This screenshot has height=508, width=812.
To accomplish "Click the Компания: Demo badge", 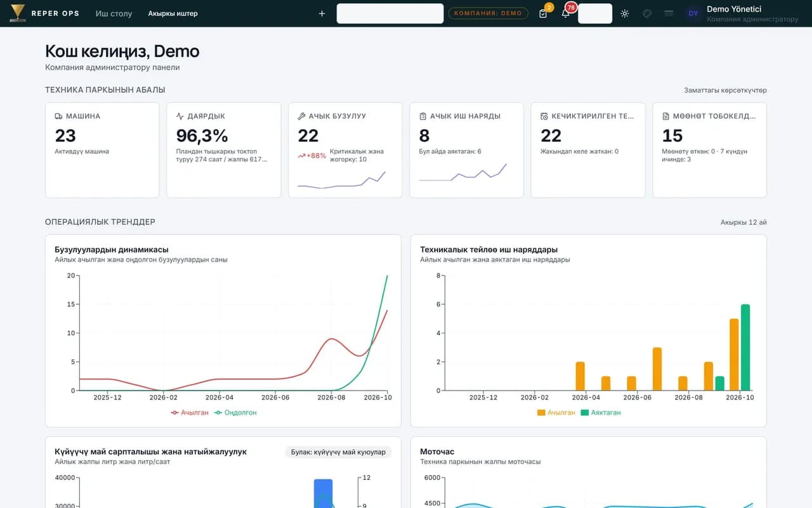I will coord(488,13).
